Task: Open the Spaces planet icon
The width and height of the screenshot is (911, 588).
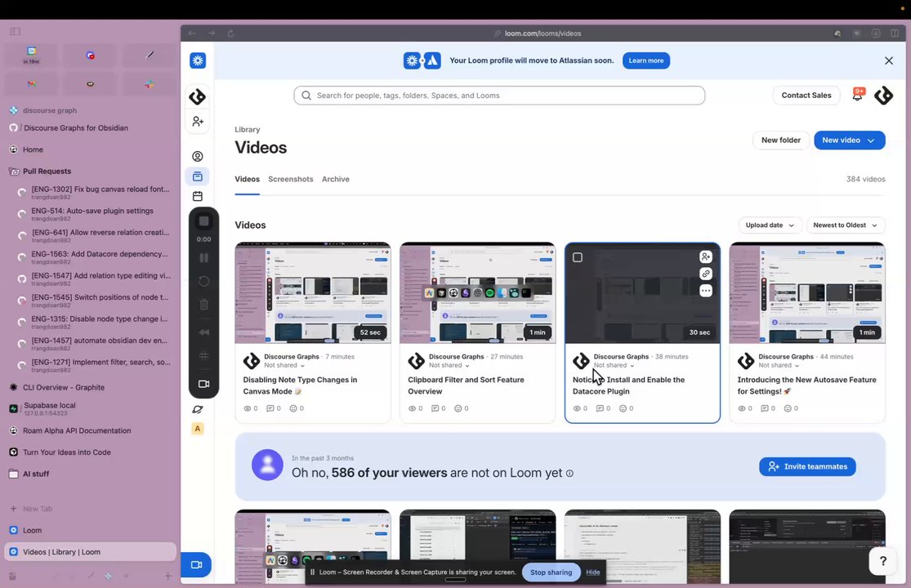Action: pos(198,409)
